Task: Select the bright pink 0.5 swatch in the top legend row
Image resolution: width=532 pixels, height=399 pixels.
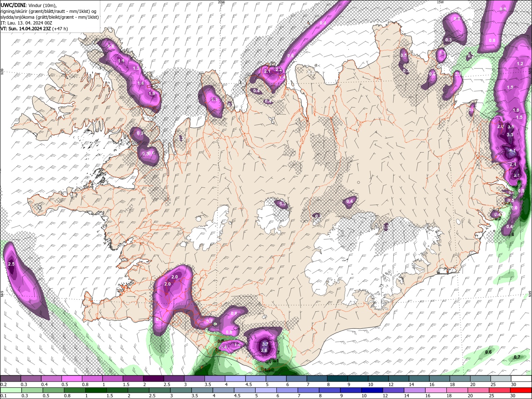Action: (x=71, y=379)
